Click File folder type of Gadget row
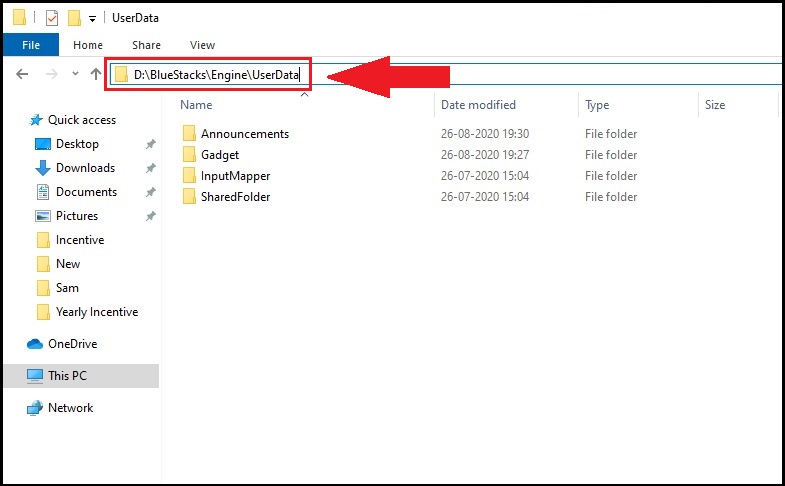 (x=611, y=155)
